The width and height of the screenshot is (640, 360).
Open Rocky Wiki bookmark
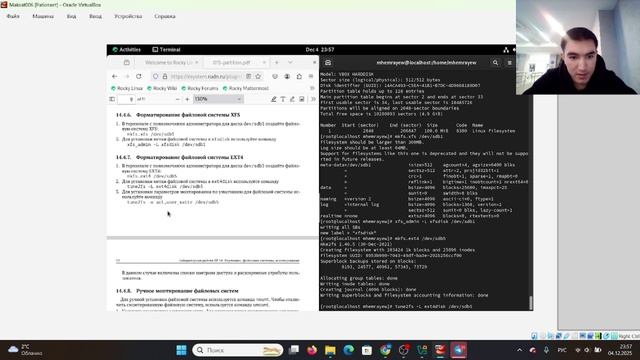tap(162, 88)
